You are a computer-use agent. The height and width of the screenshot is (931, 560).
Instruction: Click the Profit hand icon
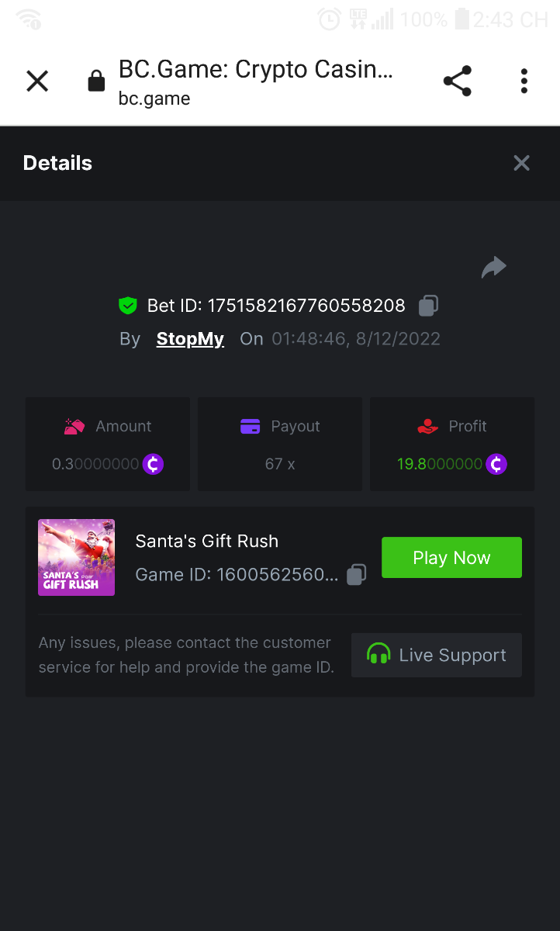[427, 426]
